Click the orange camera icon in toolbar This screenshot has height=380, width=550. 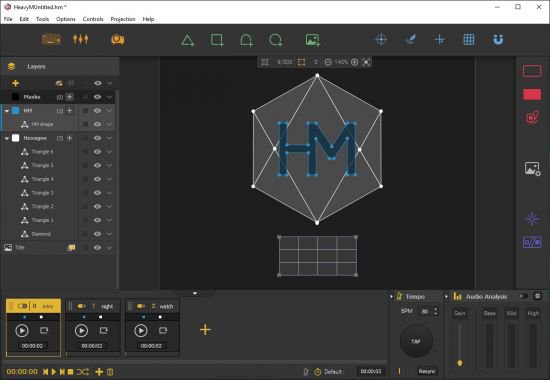118,40
